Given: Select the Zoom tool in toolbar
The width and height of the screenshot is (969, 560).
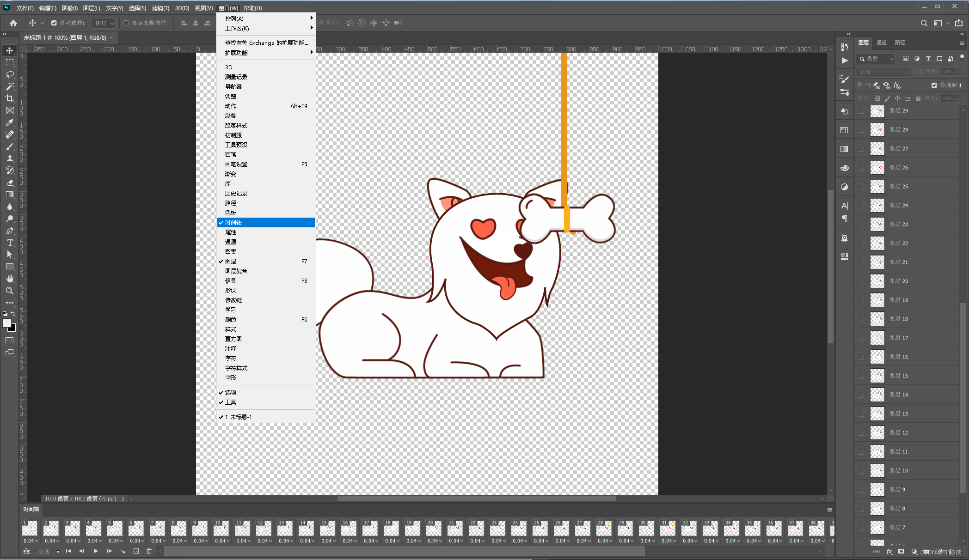Looking at the screenshot, I should 10,291.
